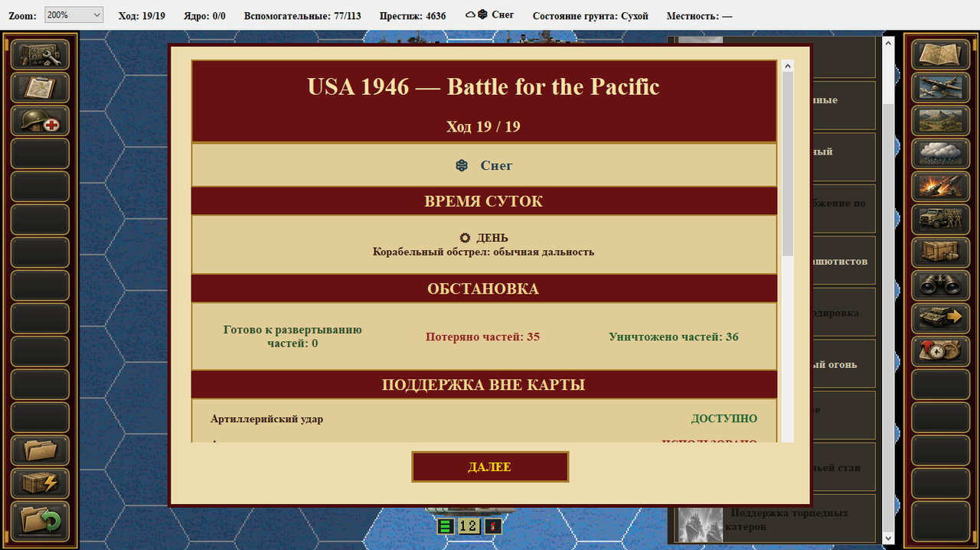Click the ДЕНЬ time of day label
This screenshot has height=550, width=980.
click(492, 238)
